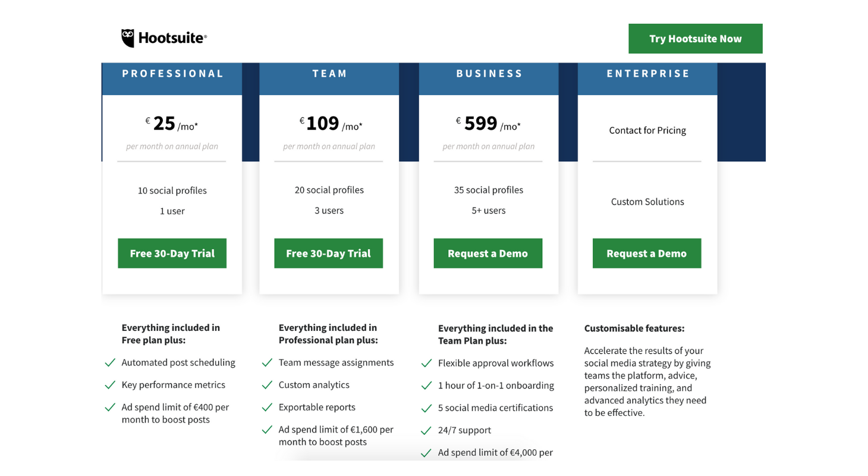Request a Demo for Enterprise plan

647,253
